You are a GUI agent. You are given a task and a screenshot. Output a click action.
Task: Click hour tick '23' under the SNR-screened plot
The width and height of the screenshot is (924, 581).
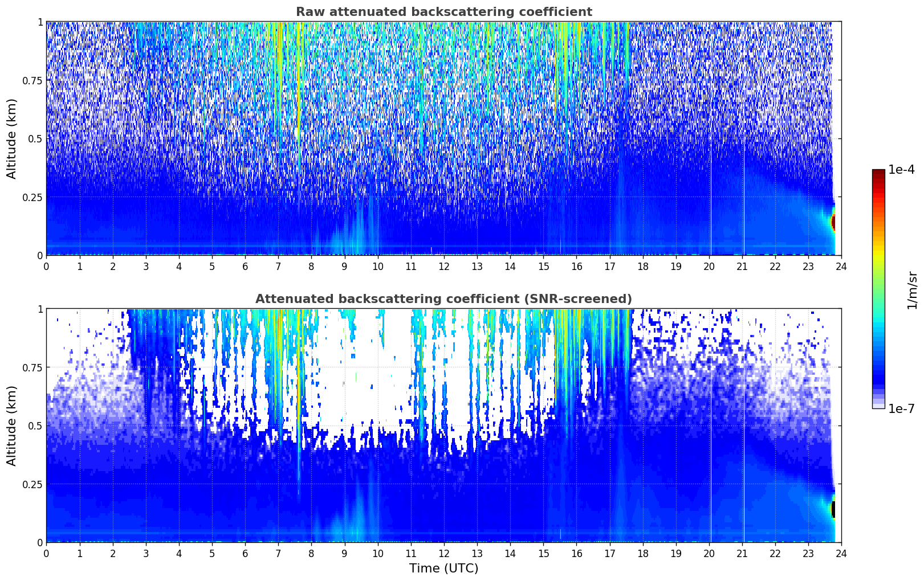click(808, 553)
